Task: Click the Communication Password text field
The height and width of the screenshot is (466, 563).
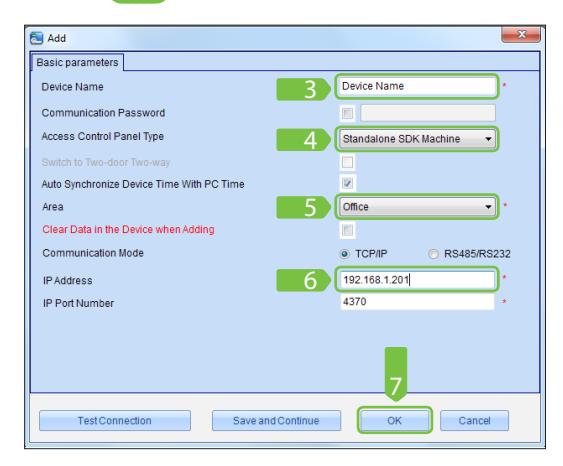Action: [428, 113]
